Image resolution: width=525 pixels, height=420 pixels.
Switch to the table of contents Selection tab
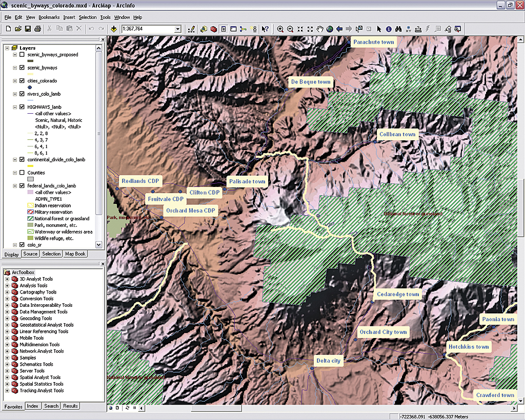[51, 254]
